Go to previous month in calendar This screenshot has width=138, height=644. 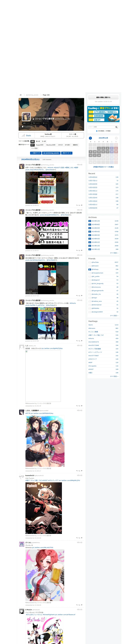click(90, 138)
